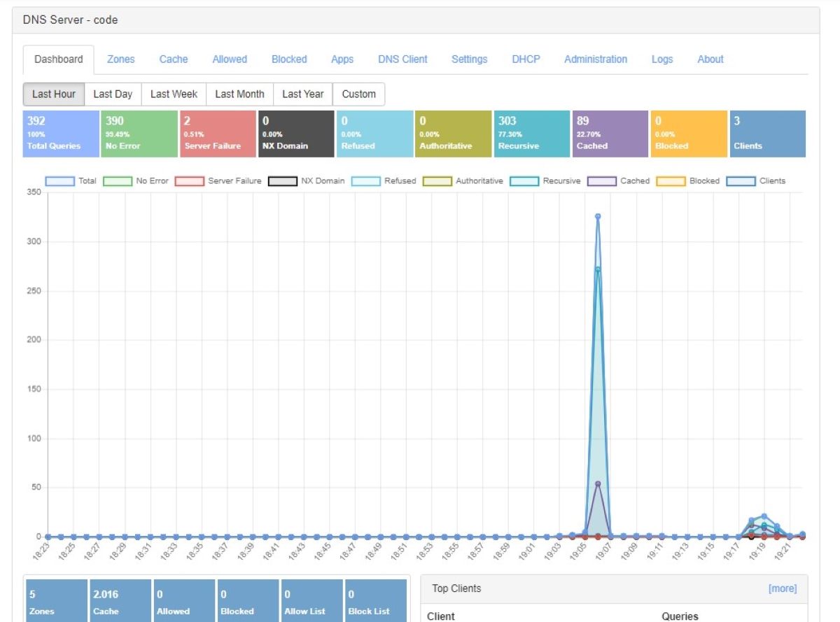Click the Cached data point near 50

tap(598, 483)
